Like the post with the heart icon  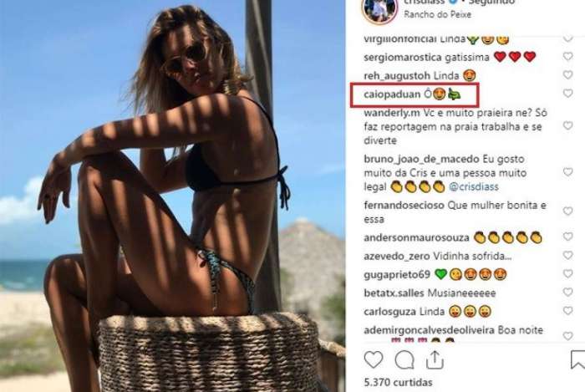coord(374,360)
